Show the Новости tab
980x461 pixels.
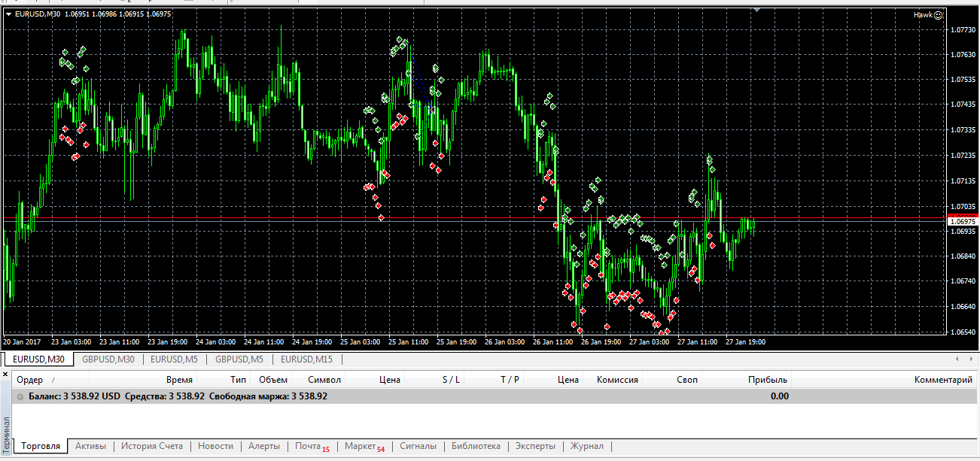point(215,446)
